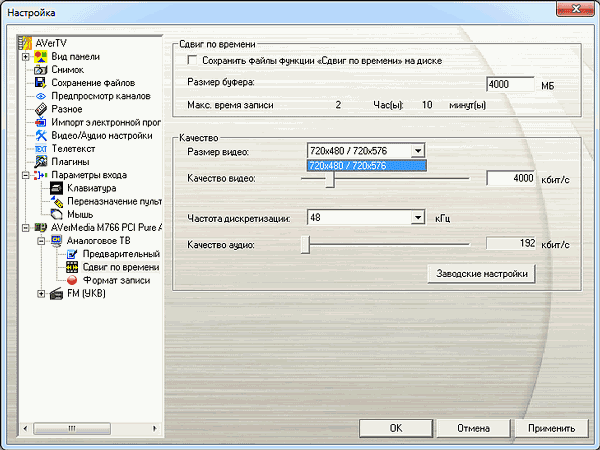This screenshot has height=450, width=600.
Task: Click the FM (УКВ) radio icon
Action: (57, 293)
